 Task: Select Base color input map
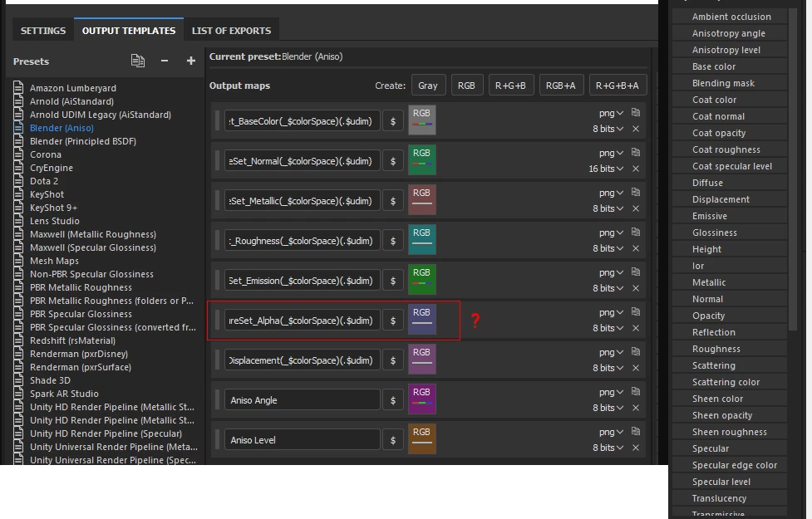click(730, 66)
